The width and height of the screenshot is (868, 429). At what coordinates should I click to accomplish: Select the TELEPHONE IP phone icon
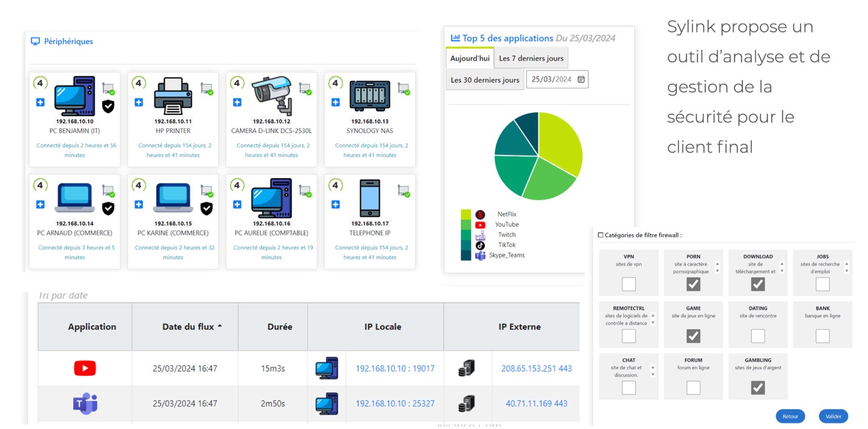point(370,199)
